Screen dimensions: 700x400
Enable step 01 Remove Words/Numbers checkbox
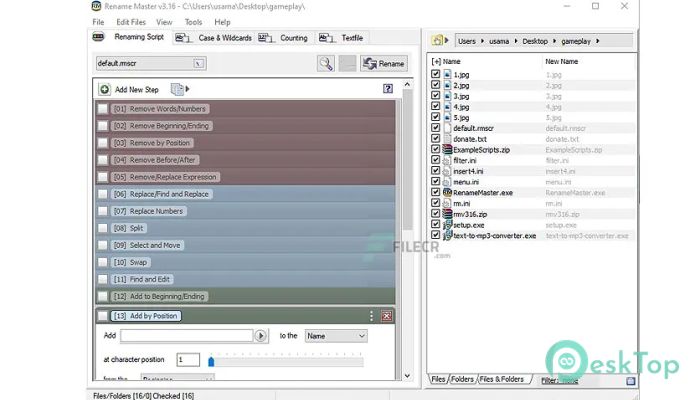103,109
